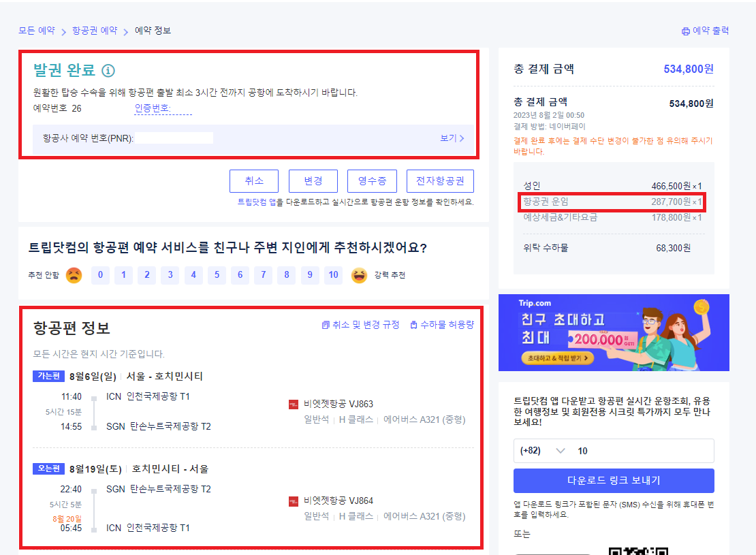Image resolution: width=756 pixels, height=555 pixels.
Task: Click the happy face 강력 추천 emoji
Action: [359, 275]
